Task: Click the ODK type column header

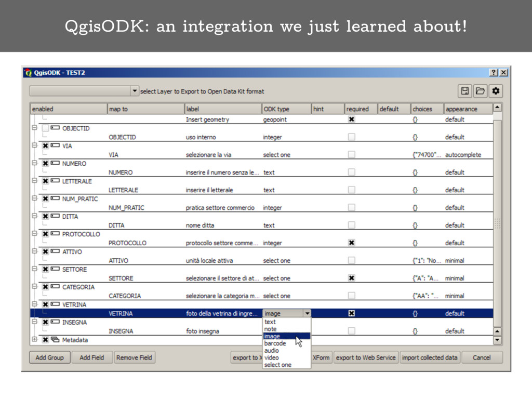Action: (286, 109)
